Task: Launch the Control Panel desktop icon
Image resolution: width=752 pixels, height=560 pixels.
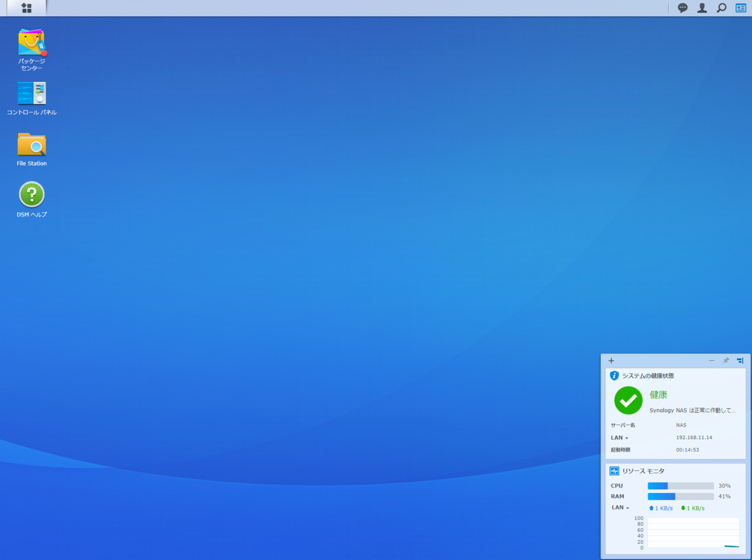Action: [32, 93]
